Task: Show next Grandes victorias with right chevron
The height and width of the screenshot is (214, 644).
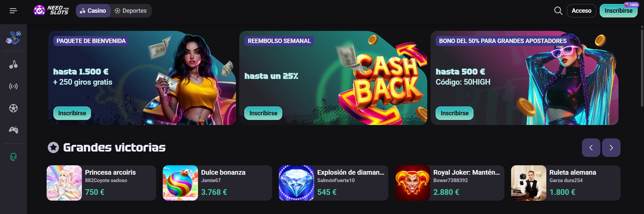Action: point(611,148)
